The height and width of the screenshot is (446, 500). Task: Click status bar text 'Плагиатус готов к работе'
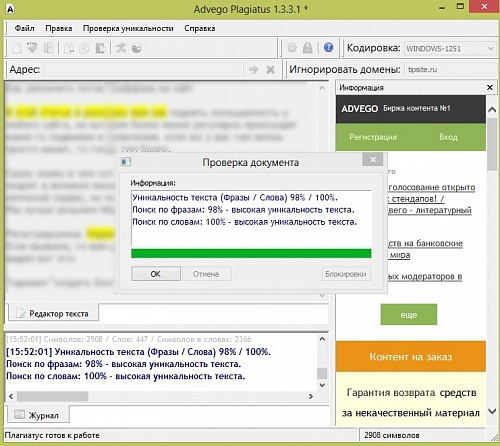52,435
